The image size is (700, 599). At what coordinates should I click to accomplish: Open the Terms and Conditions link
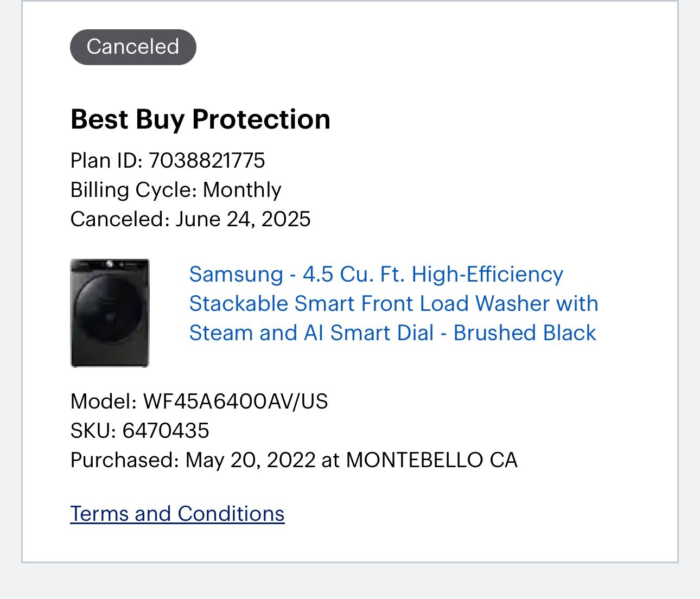(177, 514)
